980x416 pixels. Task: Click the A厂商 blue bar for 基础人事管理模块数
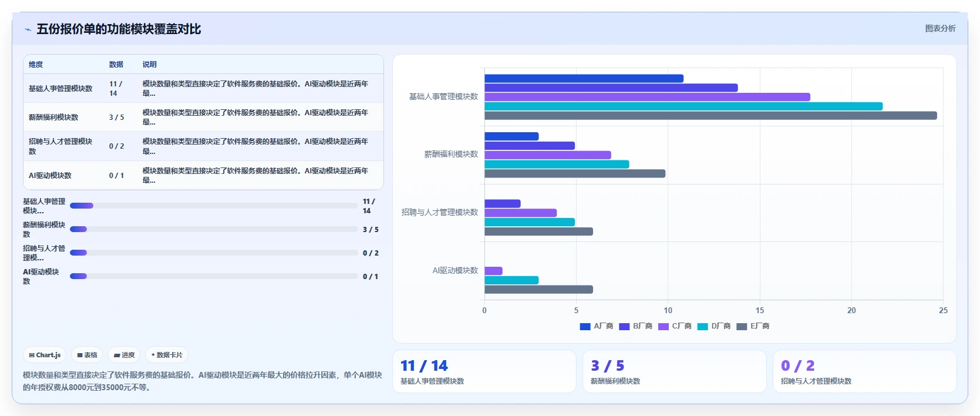(x=584, y=78)
